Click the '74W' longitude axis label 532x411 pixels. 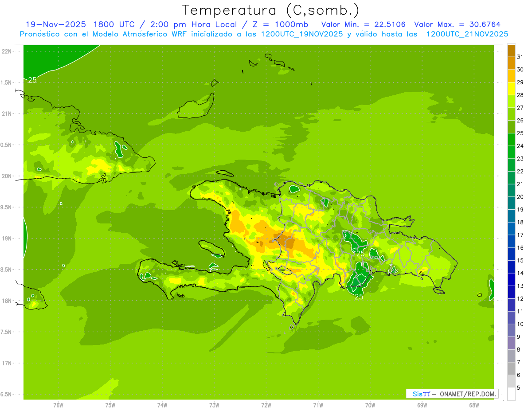click(x=162, y=405)
